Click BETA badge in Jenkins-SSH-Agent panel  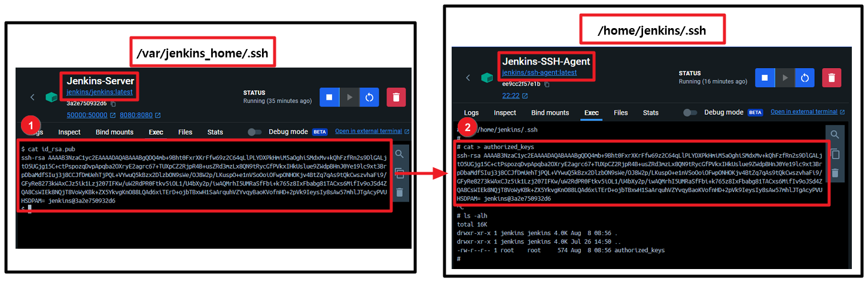coord(756,112)
